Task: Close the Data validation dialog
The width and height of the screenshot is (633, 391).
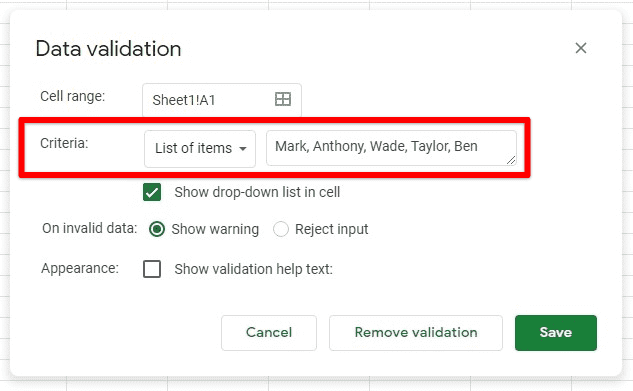Action: point(581,48)
